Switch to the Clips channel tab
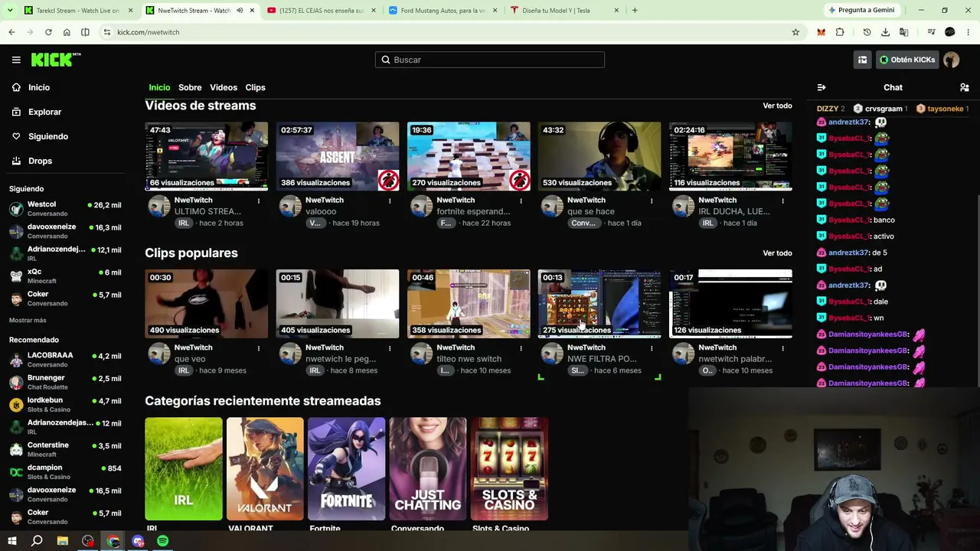 click(x=255, y=87)
